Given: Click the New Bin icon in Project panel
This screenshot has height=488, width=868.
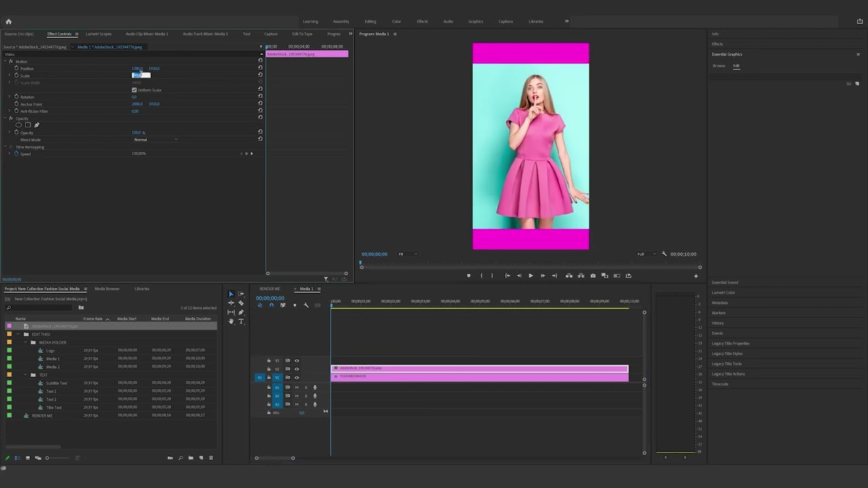Looking at the screenshot, I should pos(191,458).
